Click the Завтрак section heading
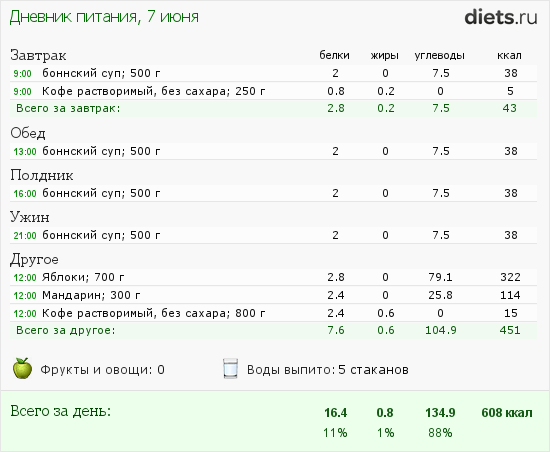This screenshot has width=550, height=452. [38, 55]
